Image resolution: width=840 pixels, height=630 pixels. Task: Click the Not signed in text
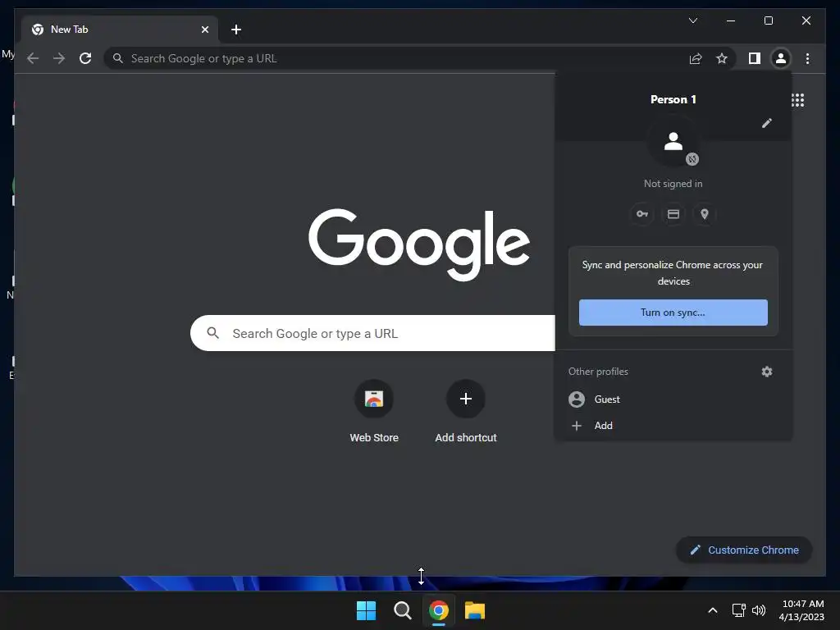click(x=673, y=184)
